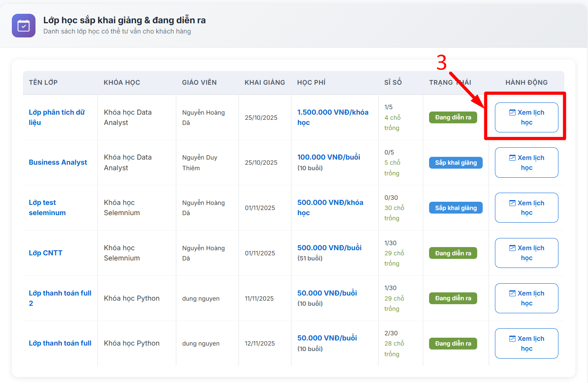Screen dimensions: 588x383
Task: View schedule for Business Analyst class
Action: tap(526, 162)
